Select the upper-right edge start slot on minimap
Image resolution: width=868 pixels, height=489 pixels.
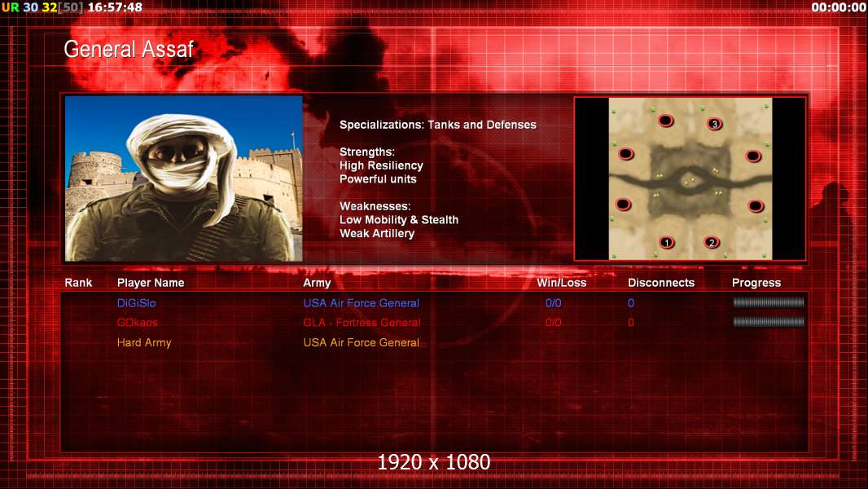pos(752,156)
